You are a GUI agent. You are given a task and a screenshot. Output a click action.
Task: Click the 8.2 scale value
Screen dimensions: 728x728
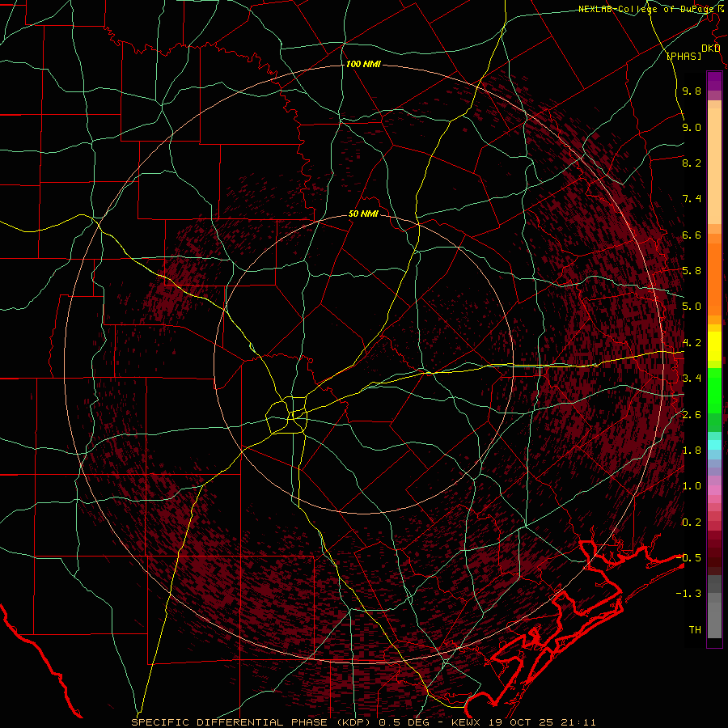[x=692, y=163]
